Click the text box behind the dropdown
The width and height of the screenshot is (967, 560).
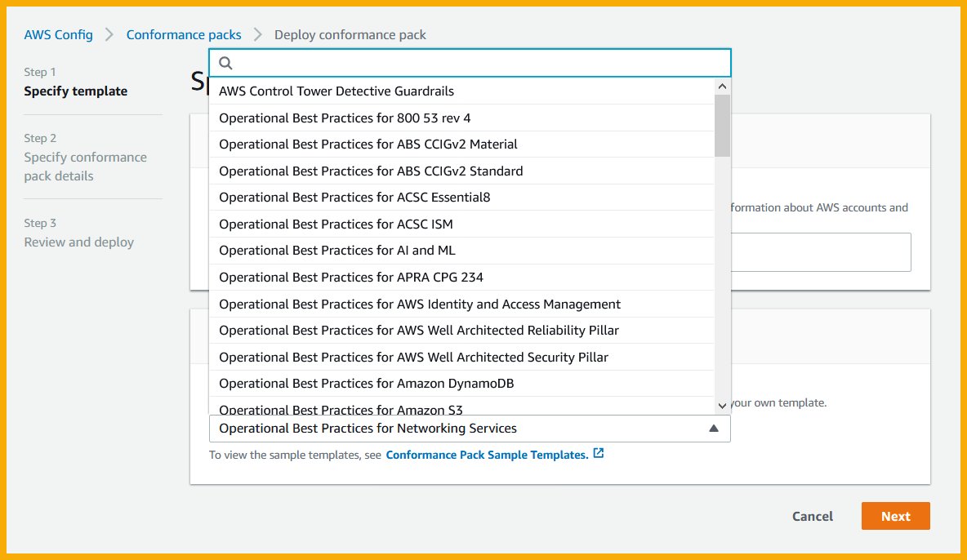pos(820,252)
